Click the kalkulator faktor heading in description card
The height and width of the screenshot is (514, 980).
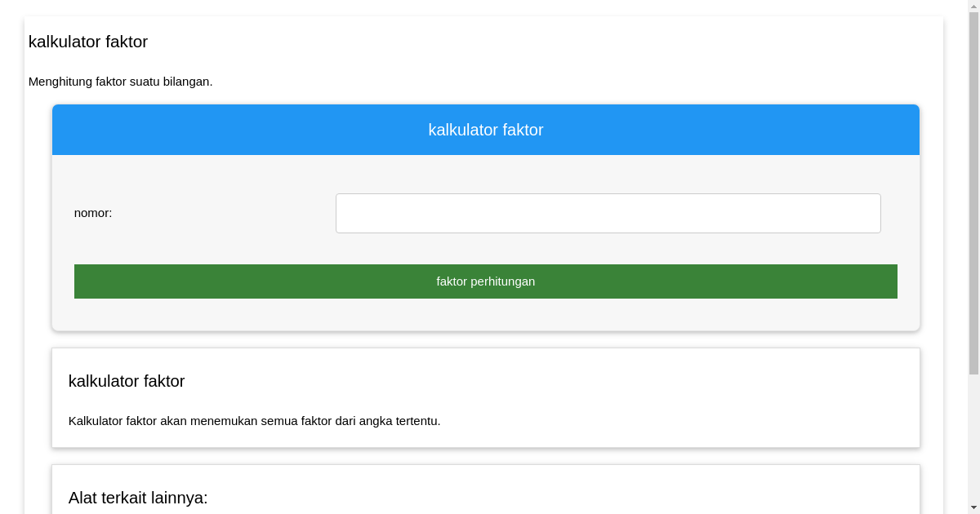127,381
